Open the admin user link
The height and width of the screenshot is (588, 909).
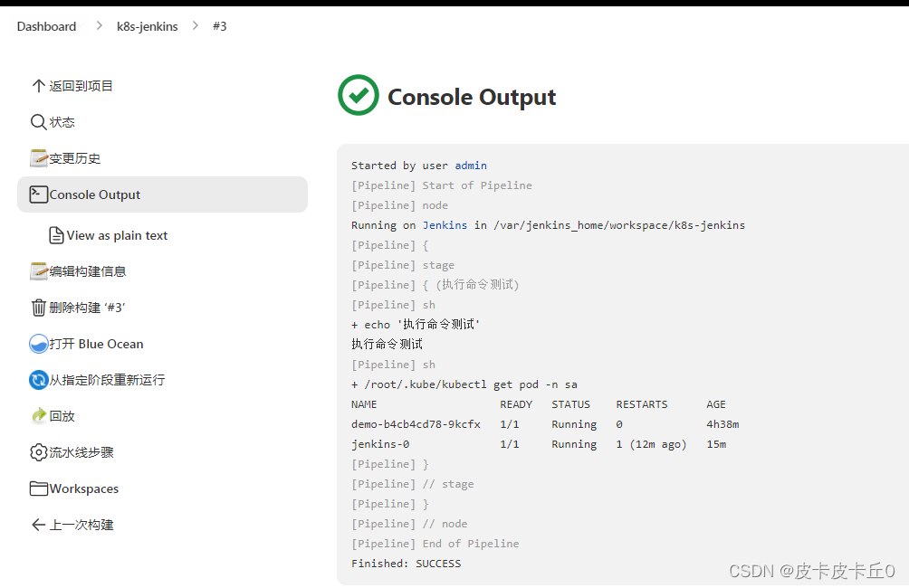(471, 166)
